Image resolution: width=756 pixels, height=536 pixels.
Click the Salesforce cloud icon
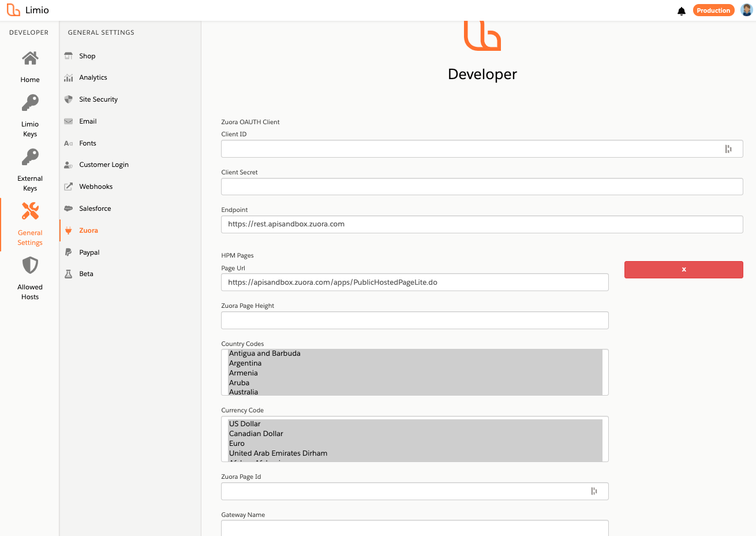pos(68,209)
